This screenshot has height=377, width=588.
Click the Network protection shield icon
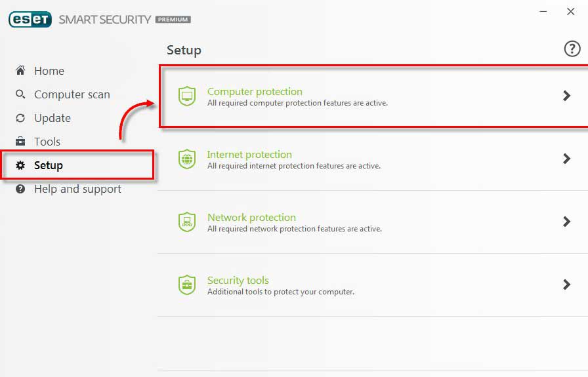tap(187, 222)
